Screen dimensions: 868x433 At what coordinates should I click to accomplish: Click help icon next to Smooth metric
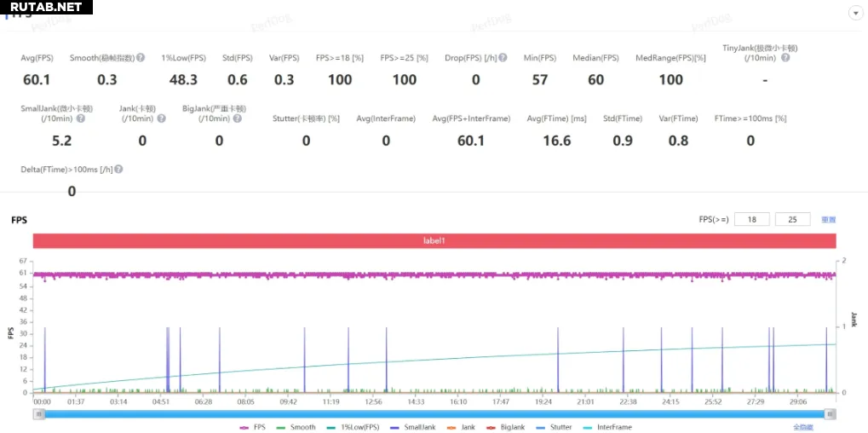point(141,58)
